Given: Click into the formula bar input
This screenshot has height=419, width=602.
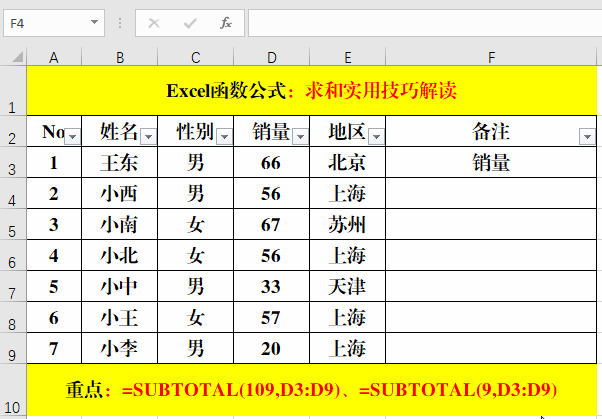Looking at the screenshot, I should point(425,23).
